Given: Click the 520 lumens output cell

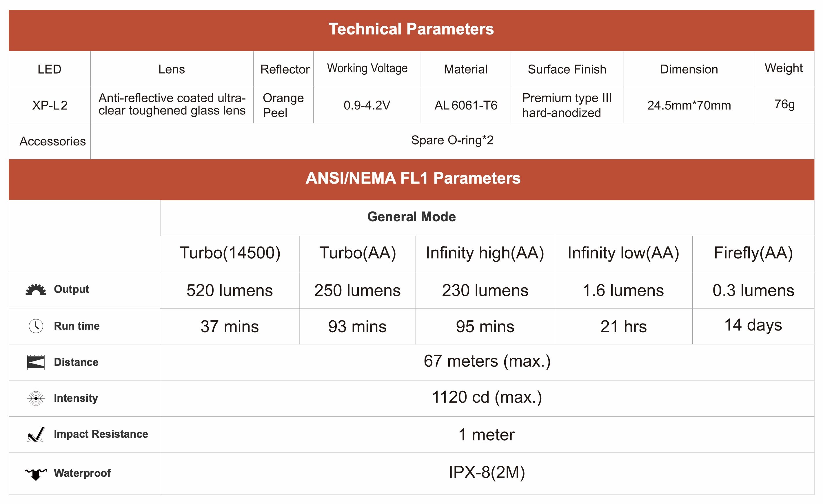Looking at the screenshot, I should coord(230,291).
